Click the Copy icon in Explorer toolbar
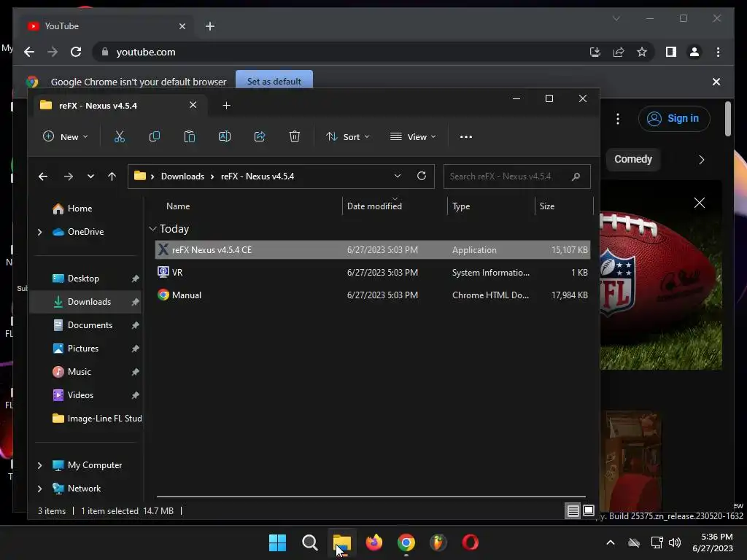The image size is (747, 560). click(155, 136)
